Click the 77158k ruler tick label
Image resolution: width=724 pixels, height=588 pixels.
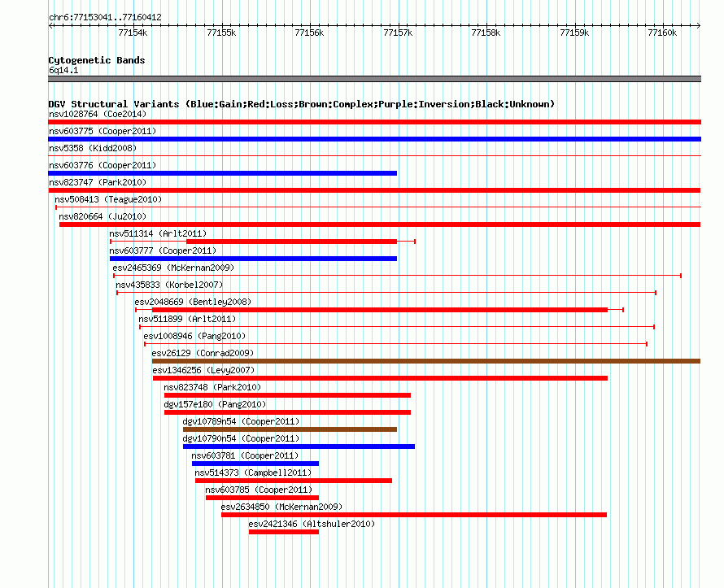(x=486, y=33)
